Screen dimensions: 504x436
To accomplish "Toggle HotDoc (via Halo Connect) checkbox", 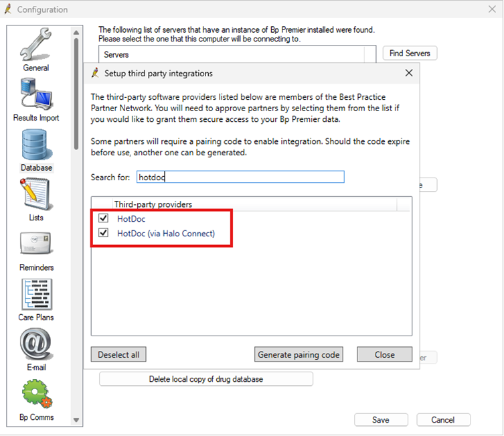I will tap(103, 233).
